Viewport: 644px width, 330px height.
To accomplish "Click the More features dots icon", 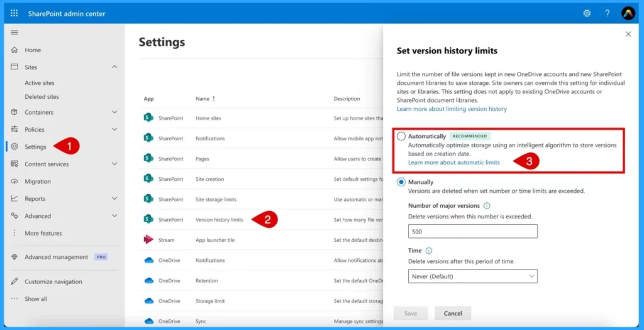I will click(x=14, y=233).
